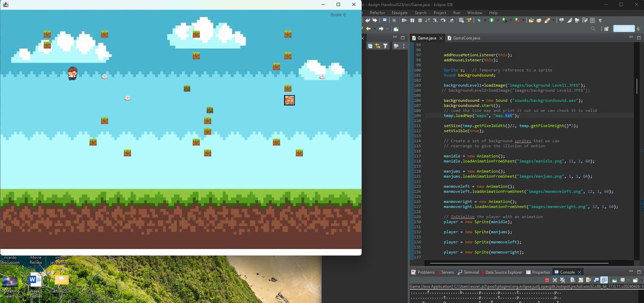Click Remove All Terminated Launches in Console
644x303 pixels.
(562, 280)
